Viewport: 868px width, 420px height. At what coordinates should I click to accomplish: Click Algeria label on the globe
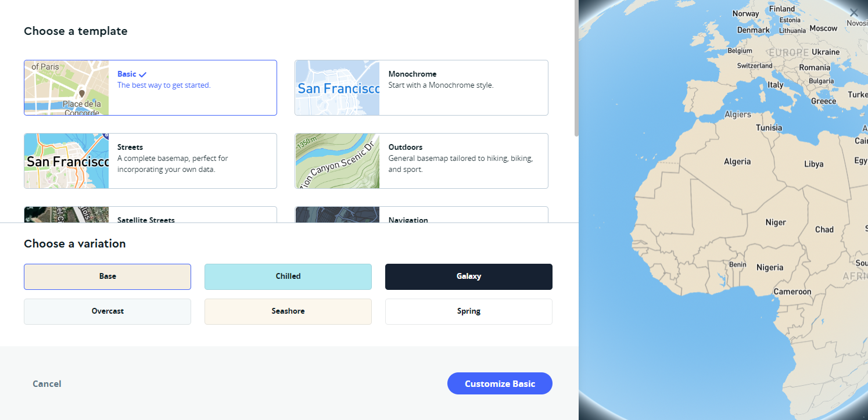[x=737, y=161]
